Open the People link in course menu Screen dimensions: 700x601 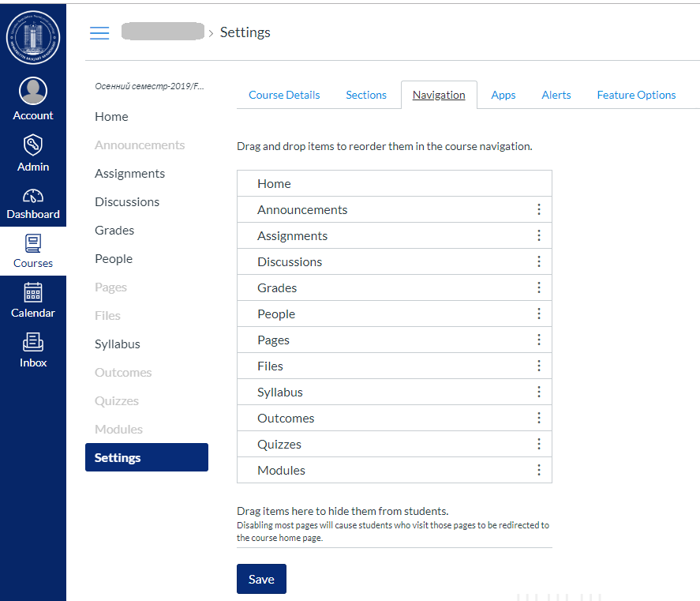(114, 259)
